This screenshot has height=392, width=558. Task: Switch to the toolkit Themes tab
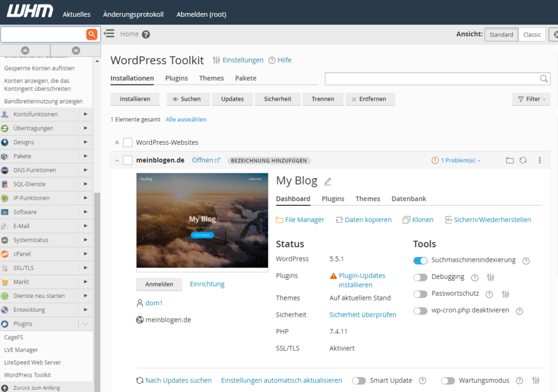pos(211,78)
